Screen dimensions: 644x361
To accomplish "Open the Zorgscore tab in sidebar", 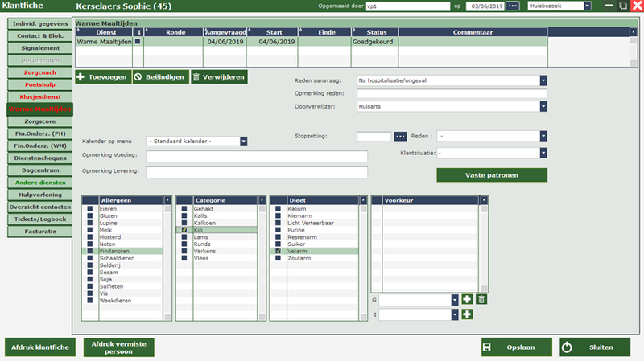I will (x=39, y=121).
